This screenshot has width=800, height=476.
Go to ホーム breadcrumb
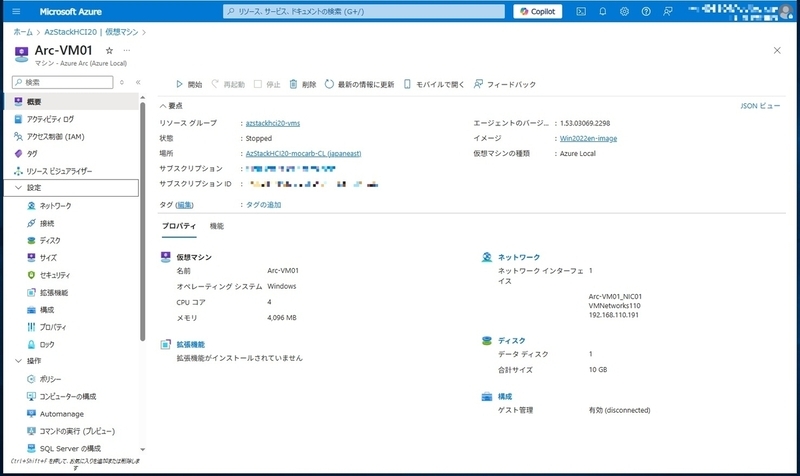[23, 32]
